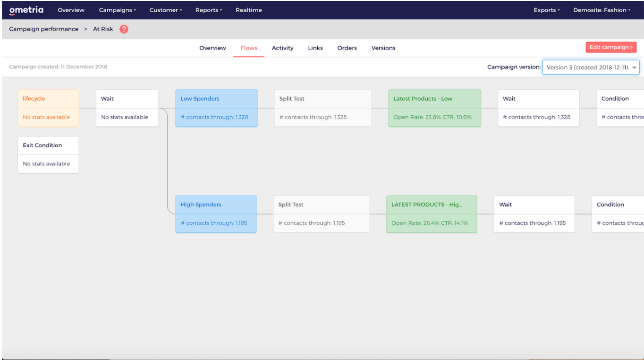Screen dimensions: 644x360
Task: Select Split Test node with 1,328 contacts
Action: [322, 108]
